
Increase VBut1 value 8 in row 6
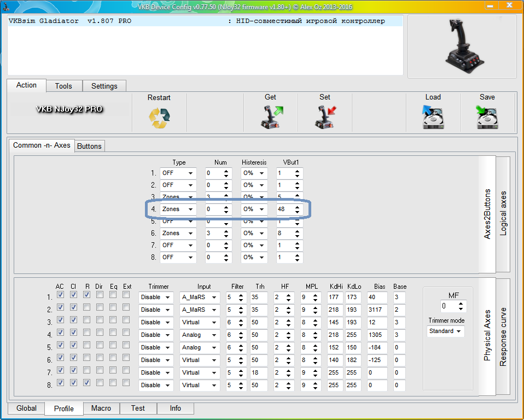point(297,231)
